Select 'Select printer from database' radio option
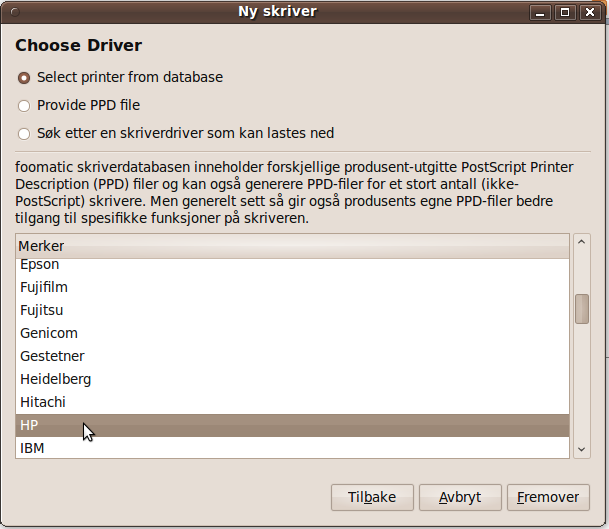This screenshot has width=609, height=529. (x=24, y=78)
